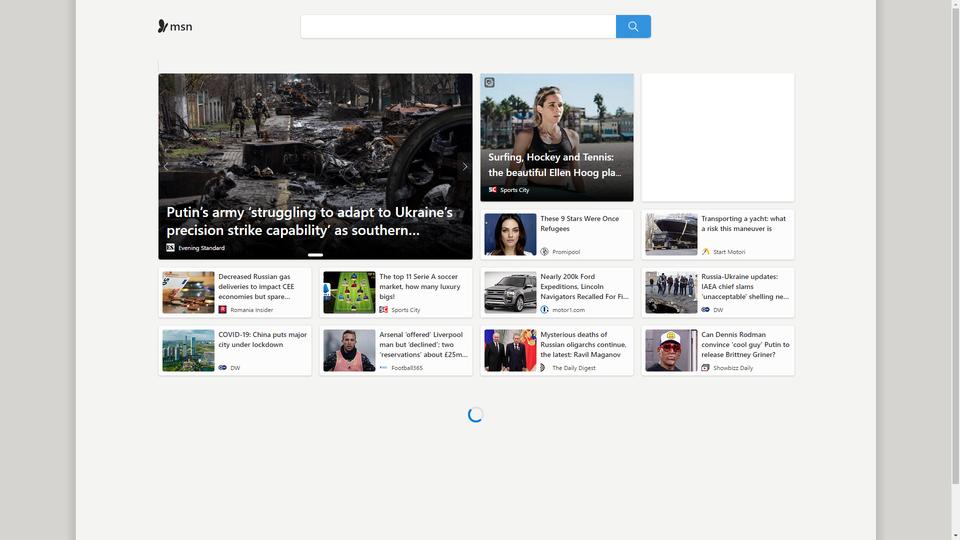This screenshot has height=540, width=960.
Task: Open top 11 Serie A soccer market story
Action: pyautogui.click(x=419, y=287)
